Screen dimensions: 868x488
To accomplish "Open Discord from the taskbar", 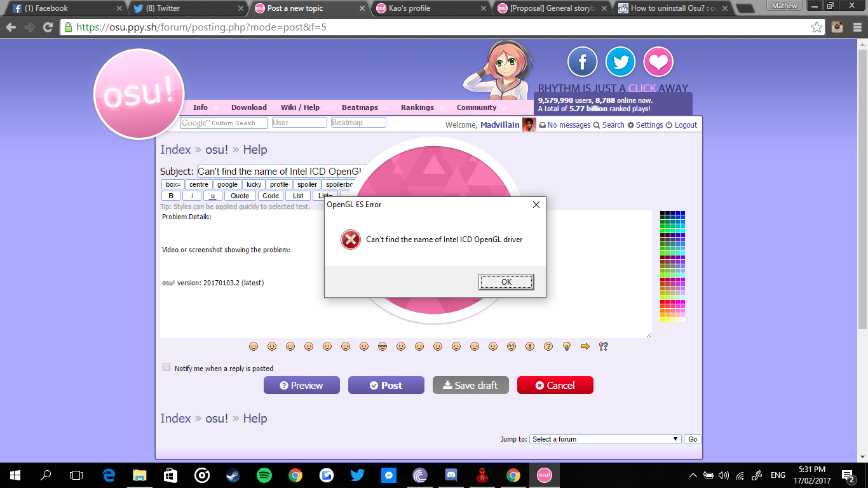I will (x=451, y=475).
